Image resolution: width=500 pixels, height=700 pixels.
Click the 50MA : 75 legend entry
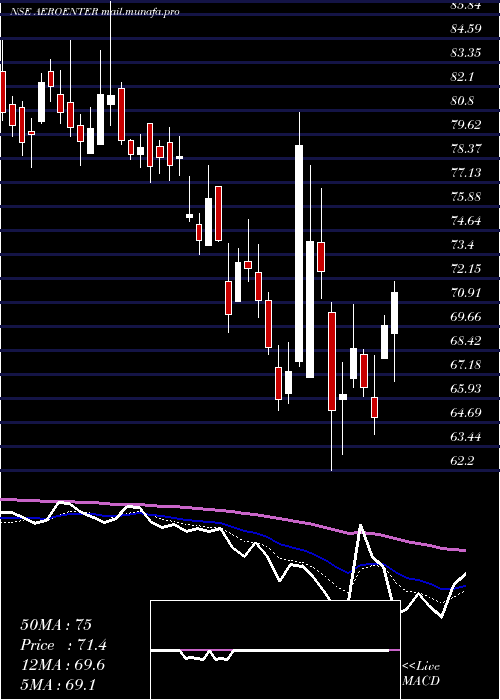[x=56, y=625]
